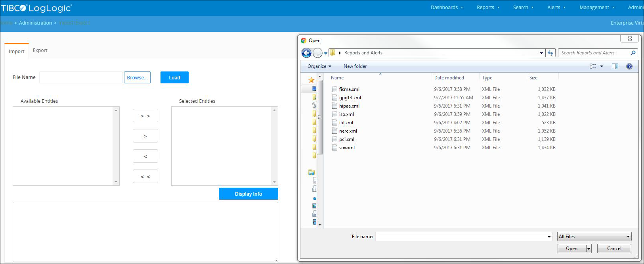
Task: Click the Back arrow in Open dialog
Action: pyautogui.click(x=306, y=53)
